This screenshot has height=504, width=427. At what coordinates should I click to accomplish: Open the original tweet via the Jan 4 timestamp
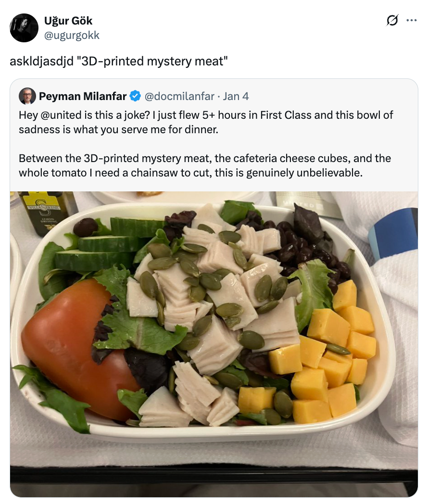click(235, 96)
